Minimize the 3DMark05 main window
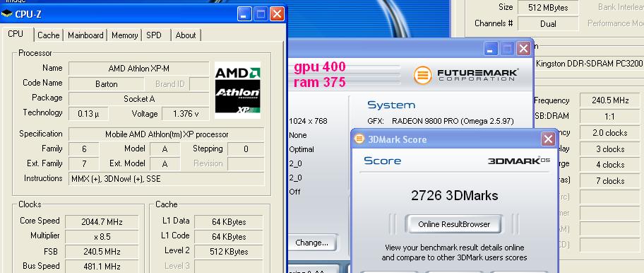The width and height of the screenshot is (644, 273). 491,49
